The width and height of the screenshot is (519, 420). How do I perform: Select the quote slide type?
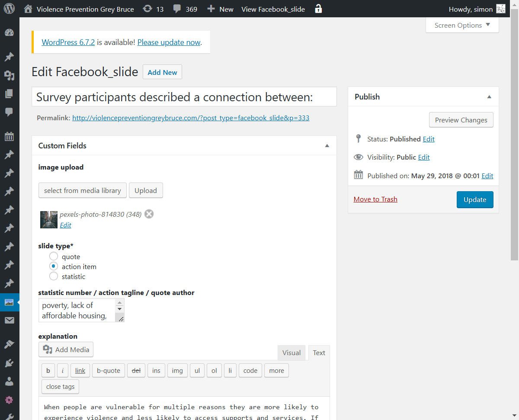pyautogui.click(x=54, y=256)
